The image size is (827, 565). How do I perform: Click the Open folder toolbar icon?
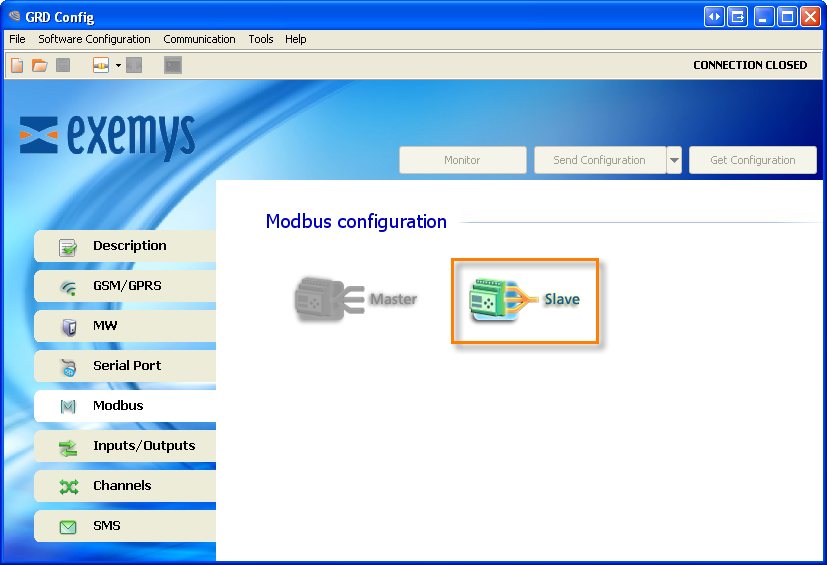[40, 65]
